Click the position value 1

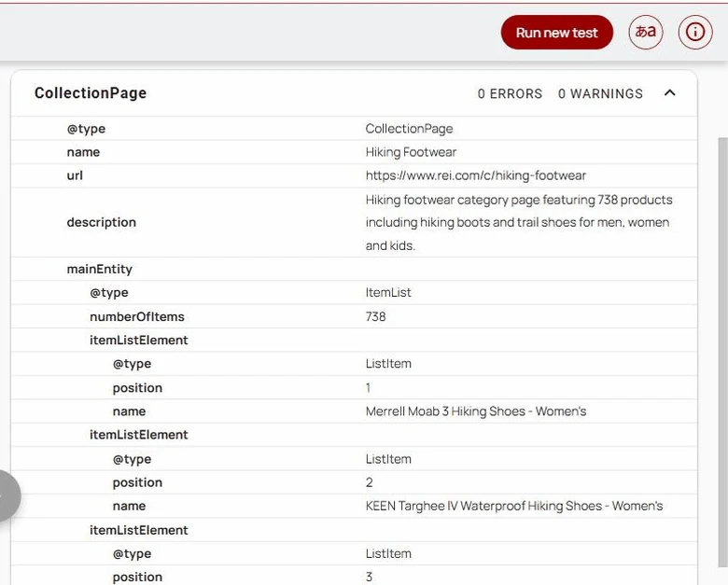click(368, 388)
